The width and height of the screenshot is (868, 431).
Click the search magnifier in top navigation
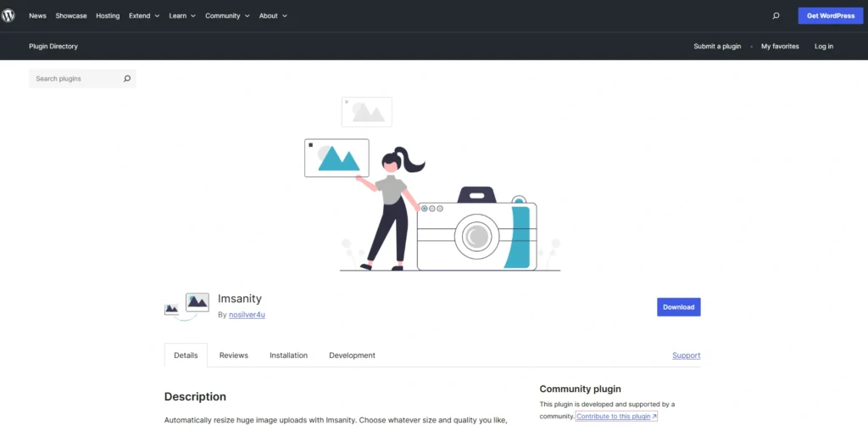pyautogui.click(x=776, y=16)
